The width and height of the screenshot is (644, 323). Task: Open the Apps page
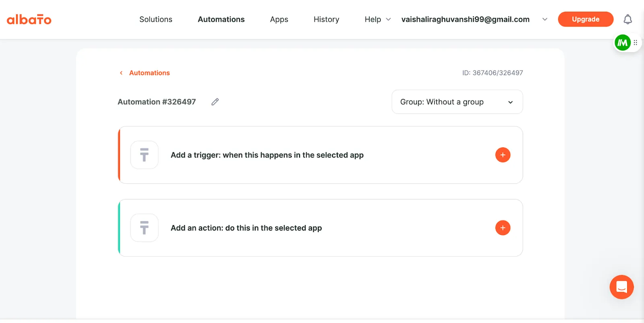click(279, 19)
